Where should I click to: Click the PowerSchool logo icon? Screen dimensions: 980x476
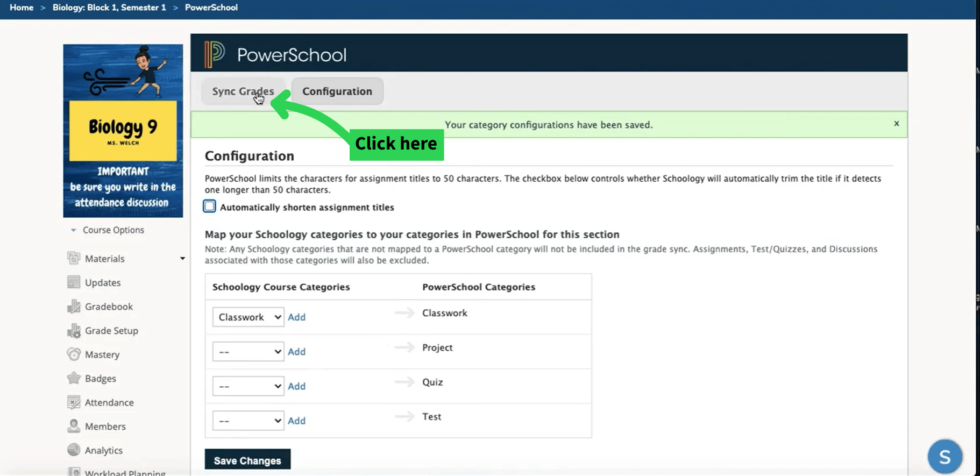pos(214,54)
